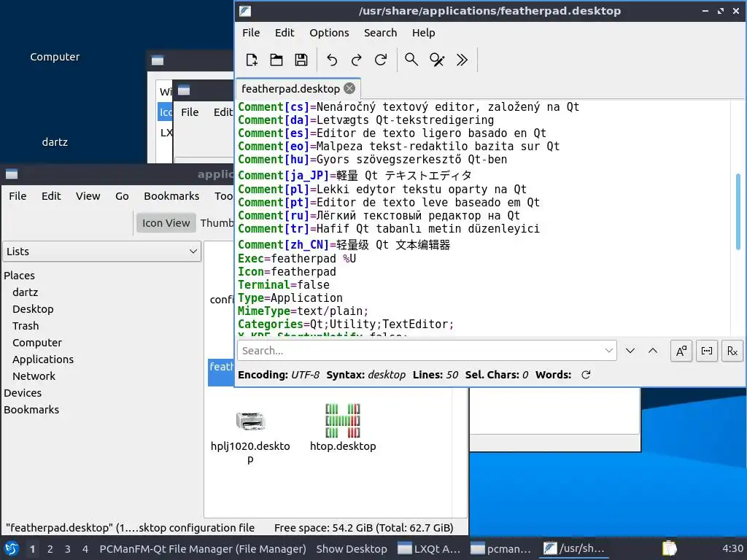Undo last edit in FeatherPad
The image size is (747, 560).
coord(332,60)
